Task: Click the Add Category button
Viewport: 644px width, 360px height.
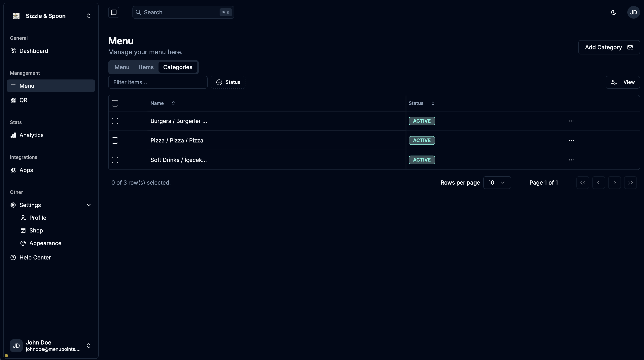Action: (609, 47)
